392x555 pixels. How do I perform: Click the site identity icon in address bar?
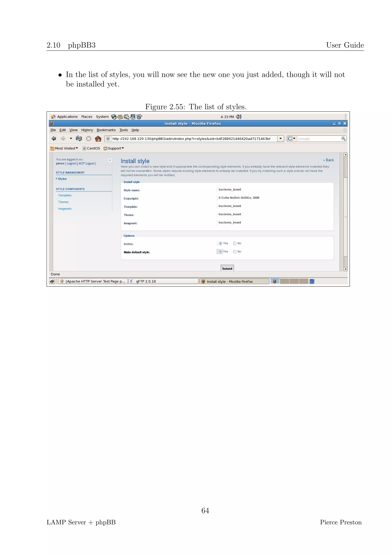point(108,139)
